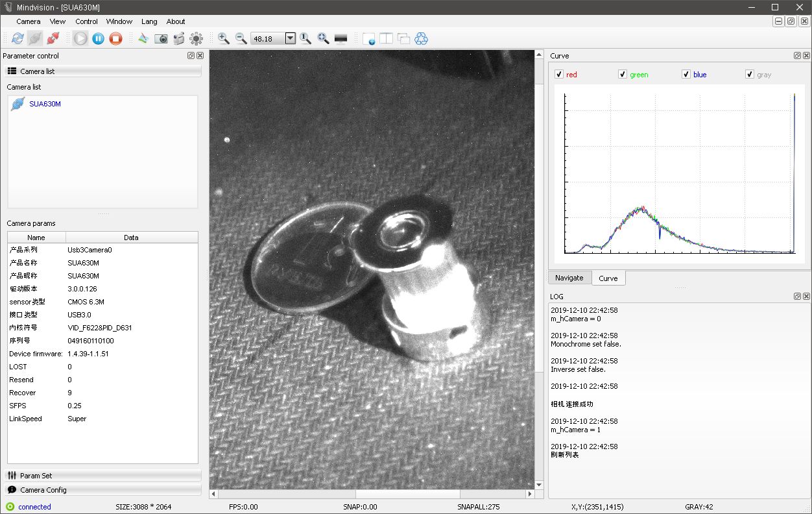Open the Control menu

[x=86, y=21]
